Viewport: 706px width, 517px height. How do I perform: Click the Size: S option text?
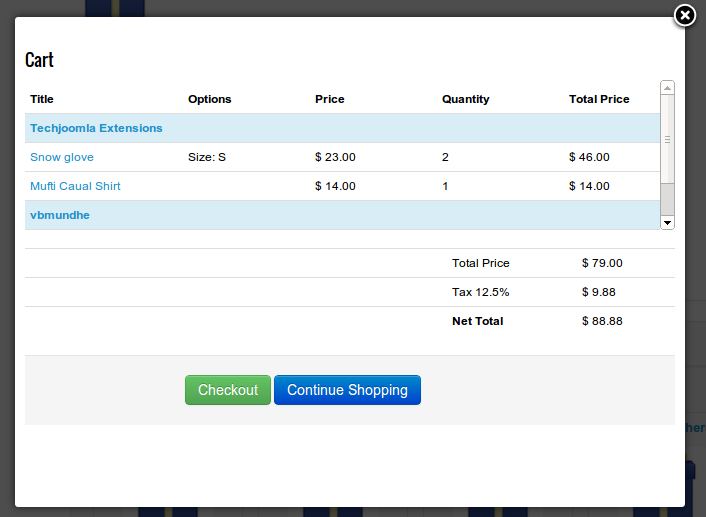click(207, 157)
